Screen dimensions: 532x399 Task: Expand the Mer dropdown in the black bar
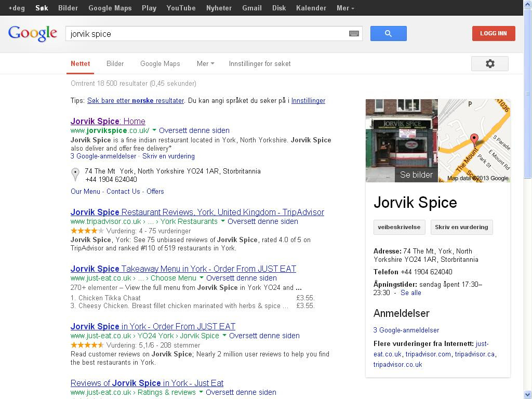click(345, 8)
